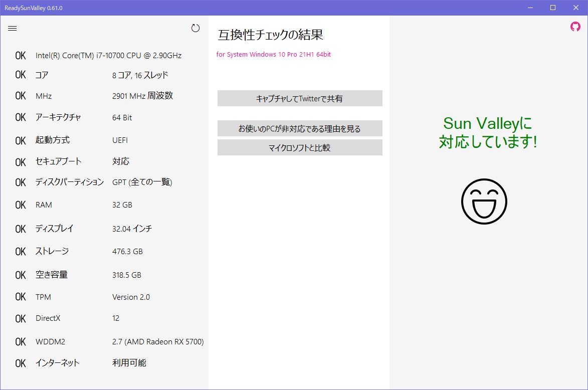Click the OK status beside MHz
Image resolution: width=588 pixels, height=390 pixels.
(21, 96)
